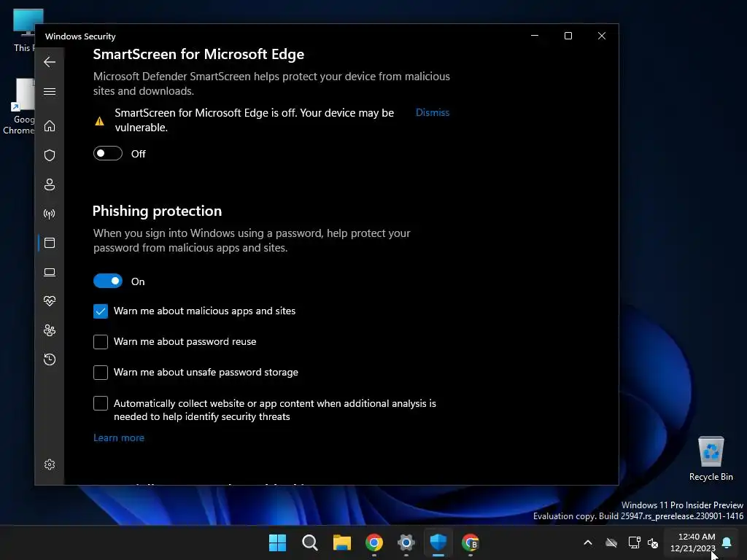Image resolution: width=747 pixels, height=560 pixels.
Task: Dismiss the SmartScreen off warning
Action: [x=433, y=112]
